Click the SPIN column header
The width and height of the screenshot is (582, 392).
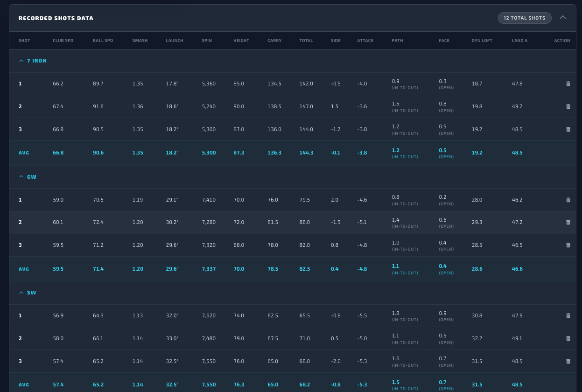coord(207,41)
